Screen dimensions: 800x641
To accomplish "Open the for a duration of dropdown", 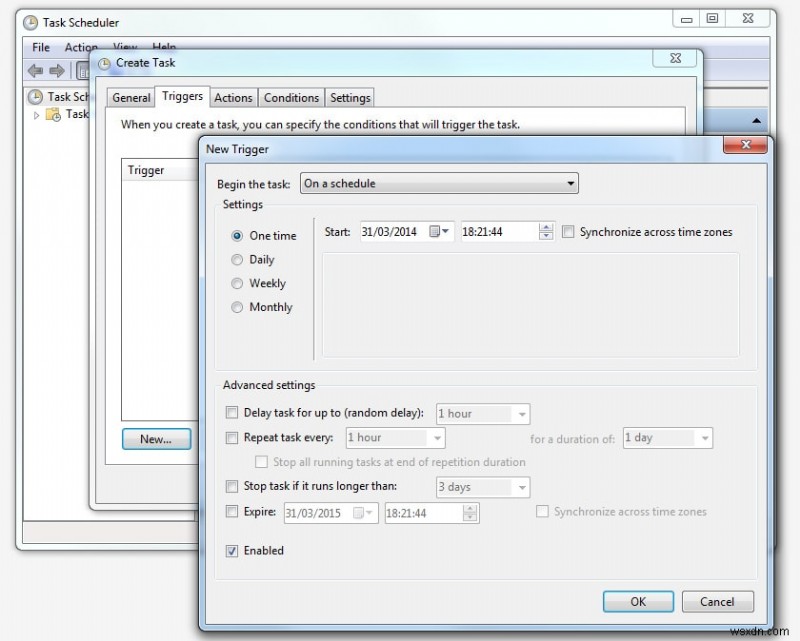I will 668,438.
